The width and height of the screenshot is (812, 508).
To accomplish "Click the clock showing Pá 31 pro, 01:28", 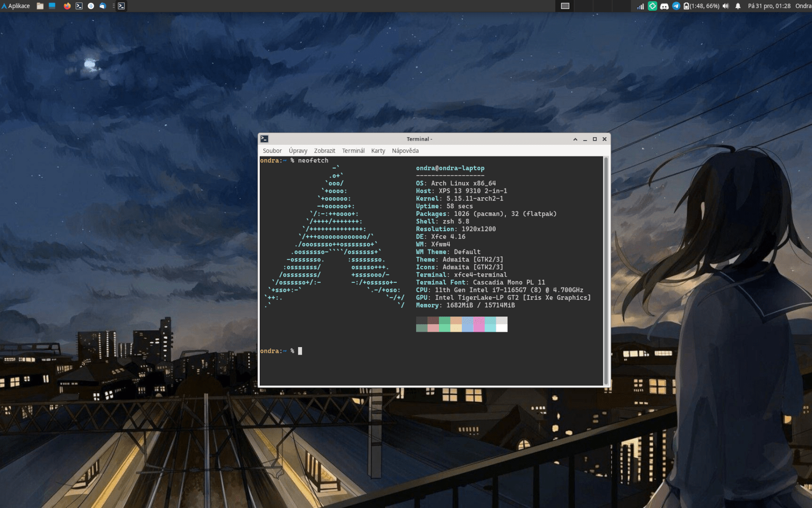I will pos(769,6).
